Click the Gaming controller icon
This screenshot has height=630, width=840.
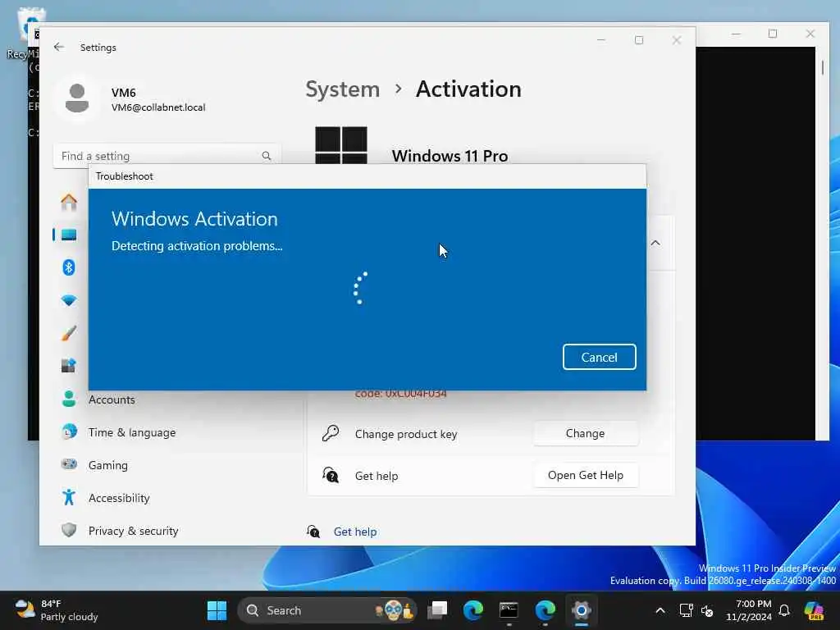69,464
